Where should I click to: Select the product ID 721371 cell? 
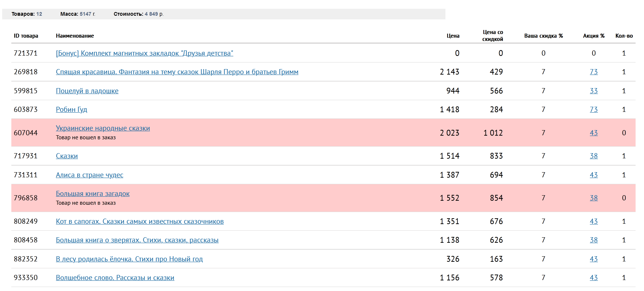tap(26, 53)
